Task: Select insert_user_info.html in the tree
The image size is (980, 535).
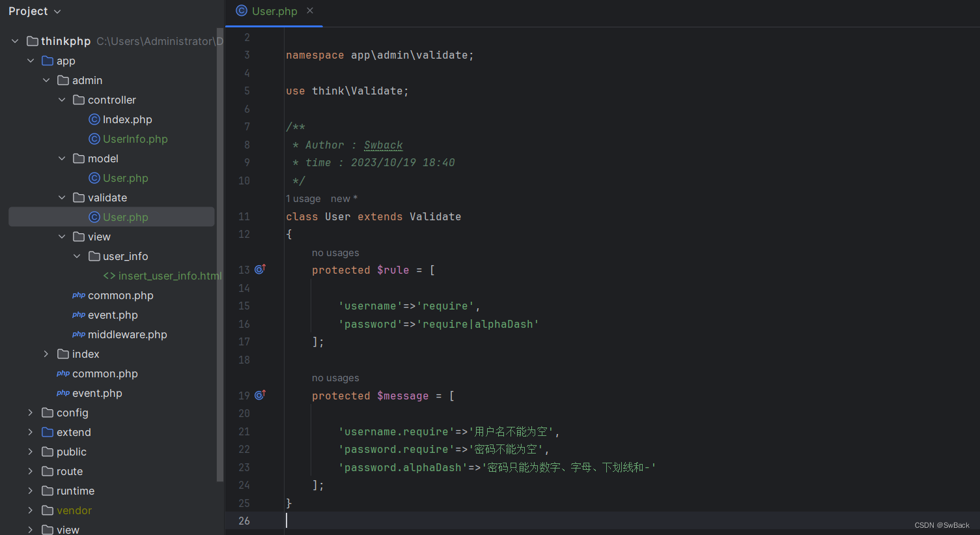Action: point(171,276)
